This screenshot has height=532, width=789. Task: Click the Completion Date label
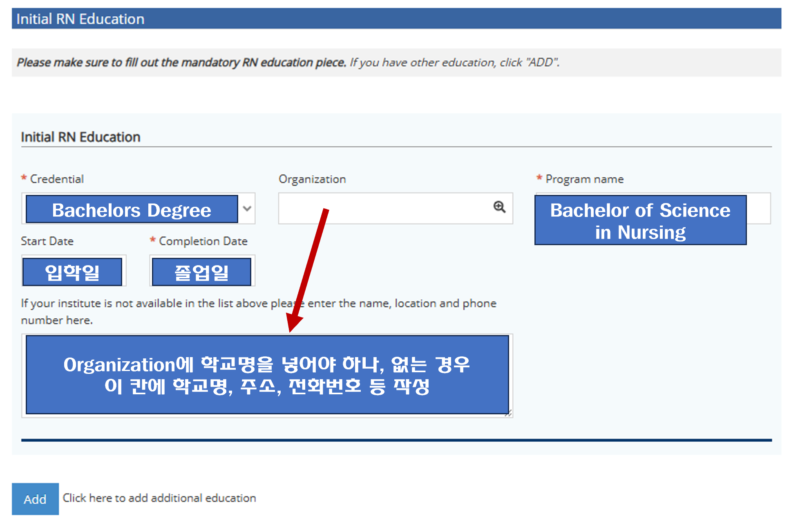pos(203,241)
